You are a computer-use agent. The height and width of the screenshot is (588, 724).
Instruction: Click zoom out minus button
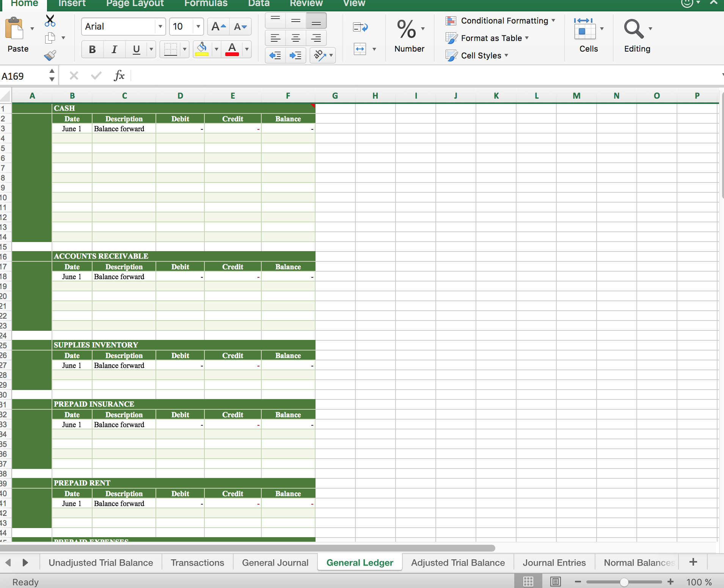(578, 582)
